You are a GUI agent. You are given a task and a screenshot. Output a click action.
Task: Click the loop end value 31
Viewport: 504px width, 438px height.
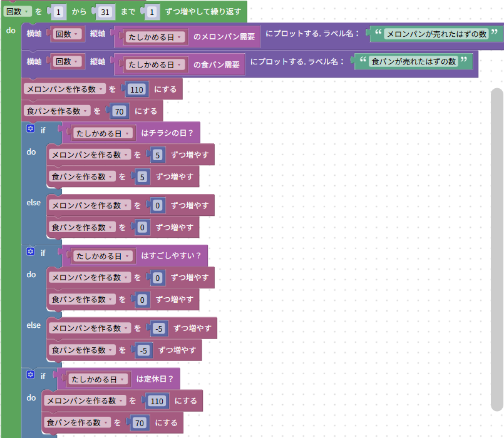click(105, 11)
